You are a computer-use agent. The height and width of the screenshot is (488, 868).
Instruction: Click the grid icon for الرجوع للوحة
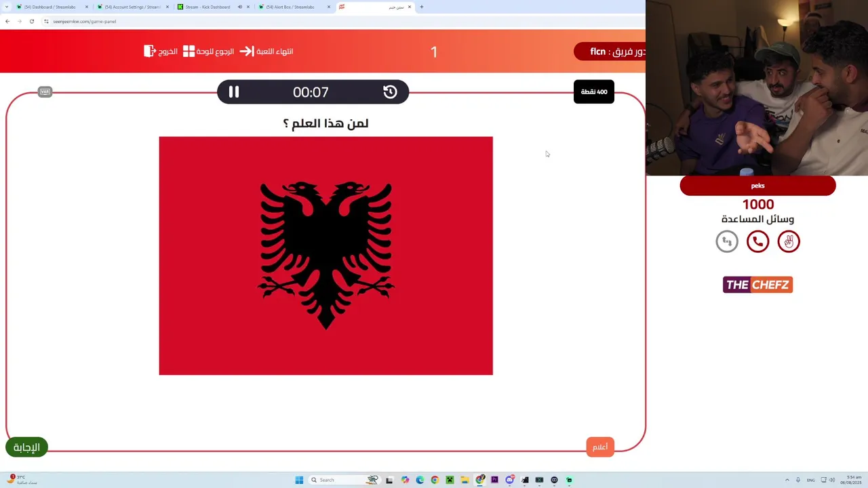(189, 51)
